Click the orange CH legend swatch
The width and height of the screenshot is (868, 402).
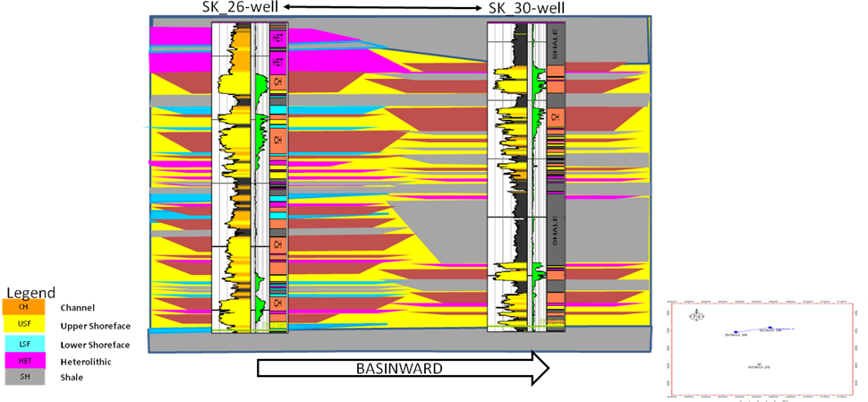coord(23,306)
